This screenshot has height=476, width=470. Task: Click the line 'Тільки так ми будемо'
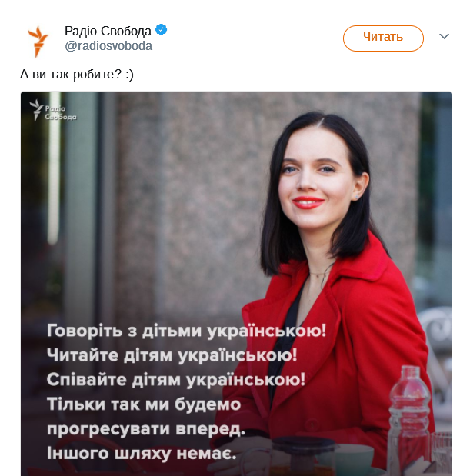pos(144,404)
